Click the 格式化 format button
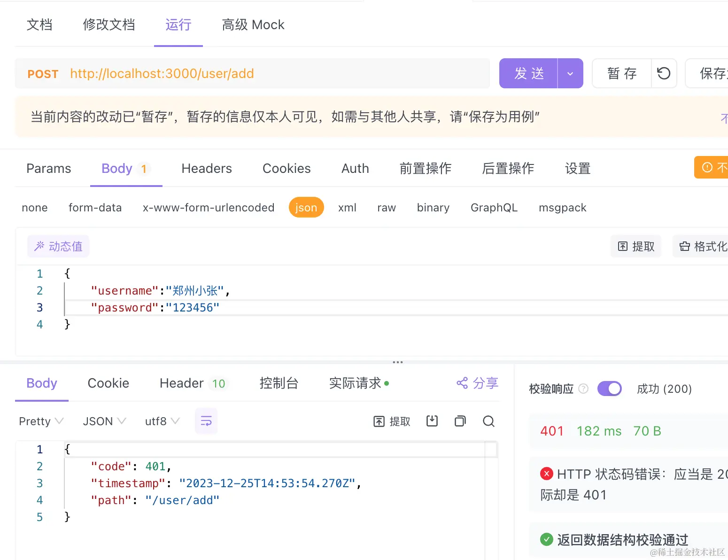728x560 pixels. pyautogui.click(x=701, y=247)
